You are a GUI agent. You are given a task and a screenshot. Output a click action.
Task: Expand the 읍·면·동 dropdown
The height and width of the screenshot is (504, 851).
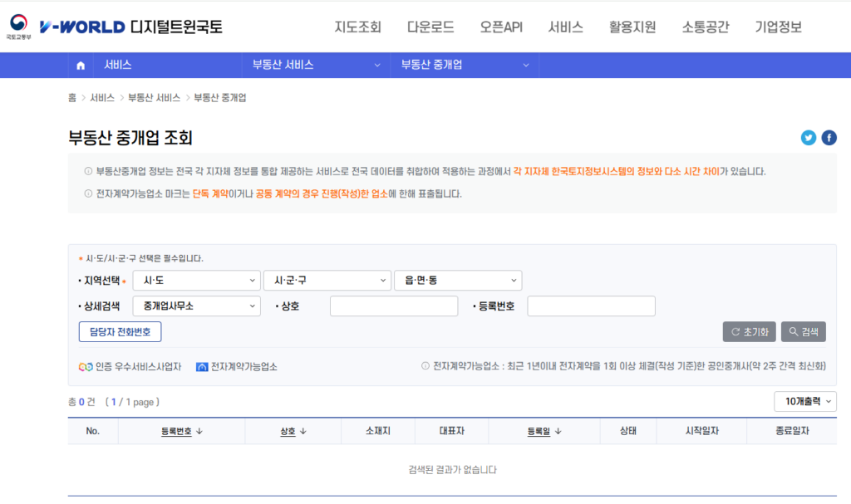(457, 280)
